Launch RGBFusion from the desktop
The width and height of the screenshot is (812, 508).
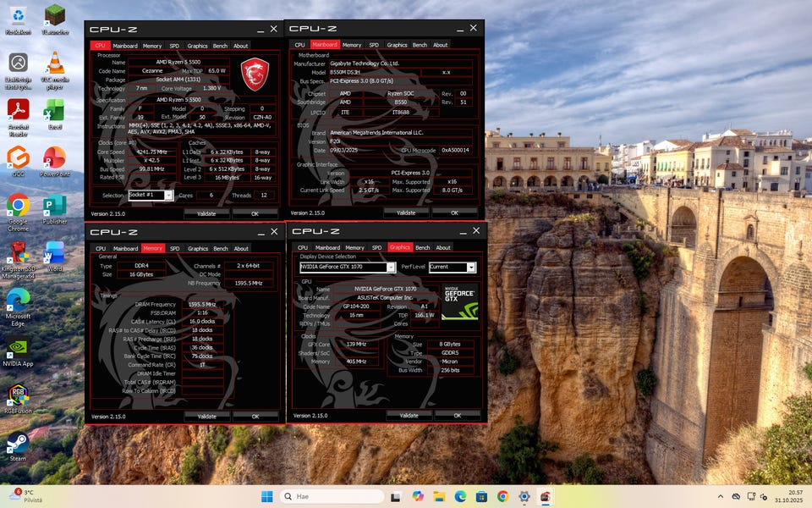18,399
